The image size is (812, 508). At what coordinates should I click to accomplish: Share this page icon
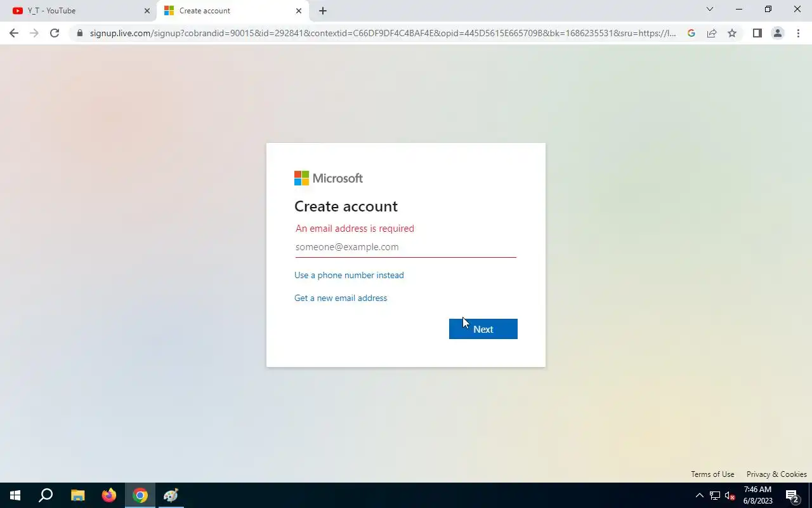(x=712, y=33)
